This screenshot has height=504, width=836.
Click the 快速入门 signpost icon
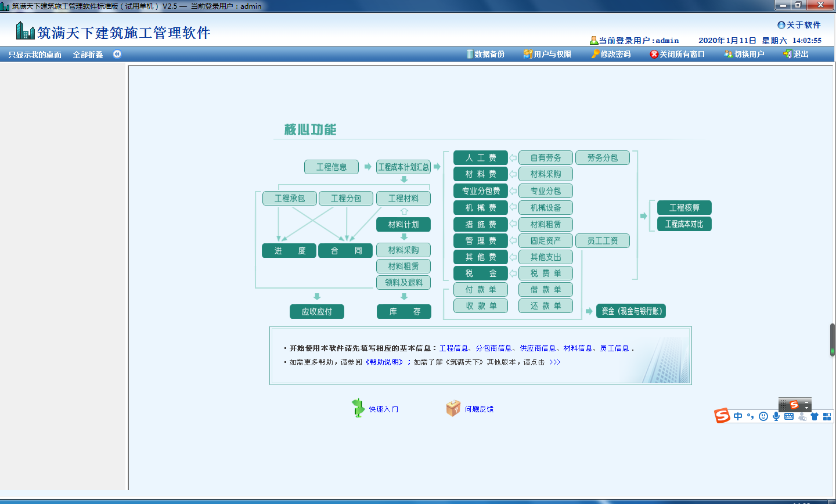point(358,408)
